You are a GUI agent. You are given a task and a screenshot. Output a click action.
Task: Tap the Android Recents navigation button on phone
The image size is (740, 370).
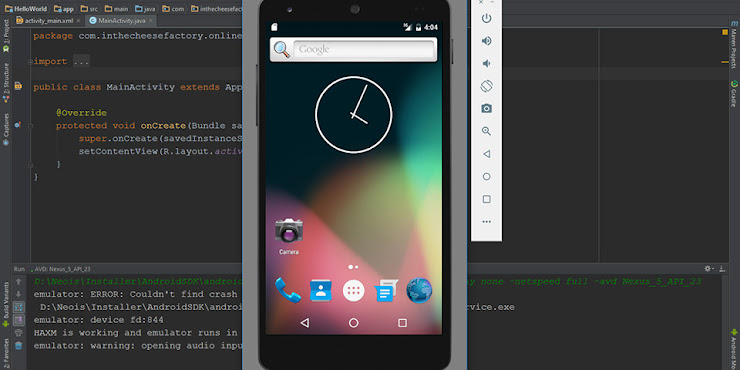[403, 323]
